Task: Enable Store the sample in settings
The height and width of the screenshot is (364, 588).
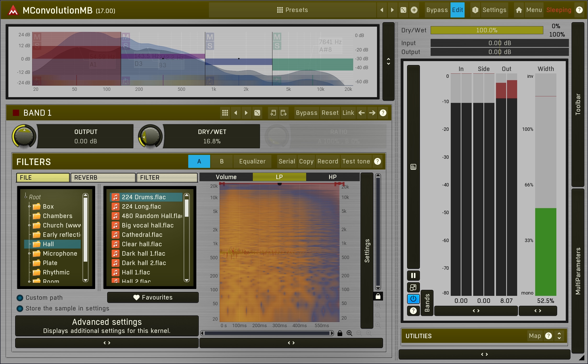Action: (20, 308)
